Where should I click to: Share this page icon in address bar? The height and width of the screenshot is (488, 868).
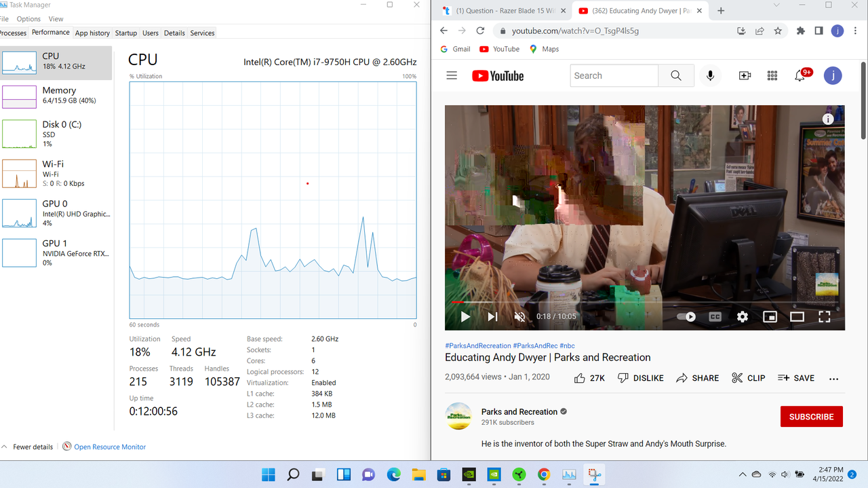coord(759,31)
